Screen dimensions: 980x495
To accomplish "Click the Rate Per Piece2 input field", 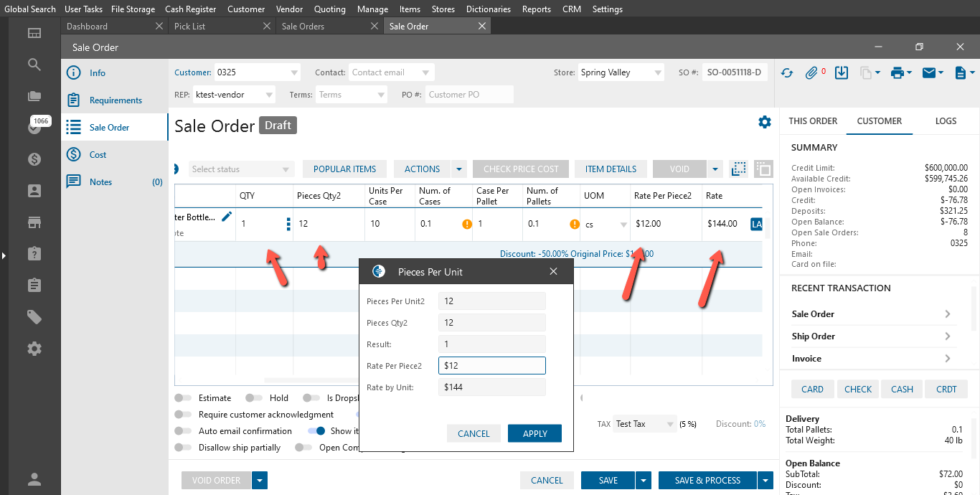I will click(x=492, y=366).
